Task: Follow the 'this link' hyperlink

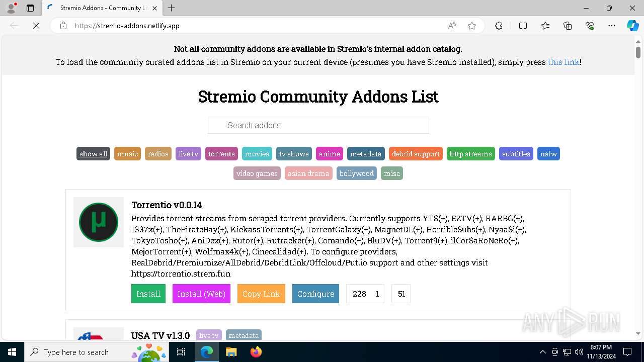Action: click(563, 62)
